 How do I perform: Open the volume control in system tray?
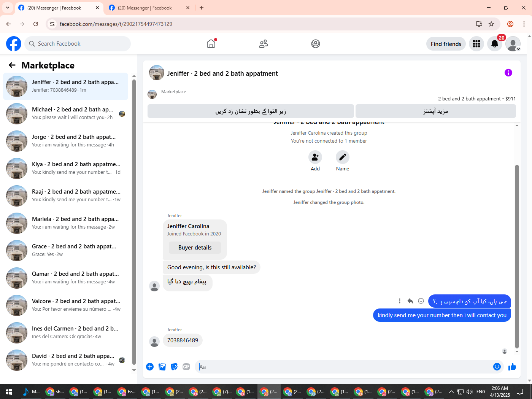[469, 391]
